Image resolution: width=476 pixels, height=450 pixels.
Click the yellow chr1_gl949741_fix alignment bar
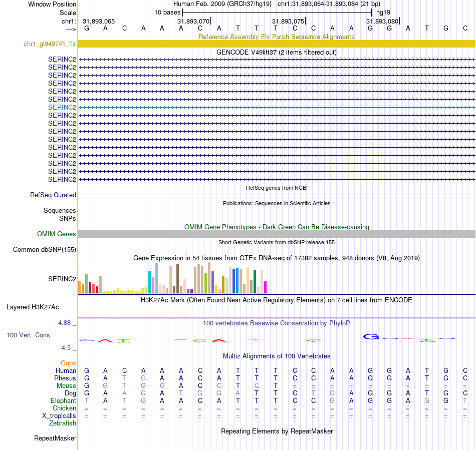(277, 44)
